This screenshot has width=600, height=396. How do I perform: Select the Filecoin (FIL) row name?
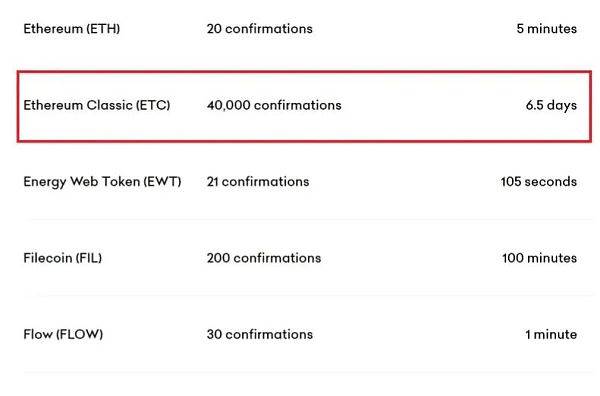[63, 258]
